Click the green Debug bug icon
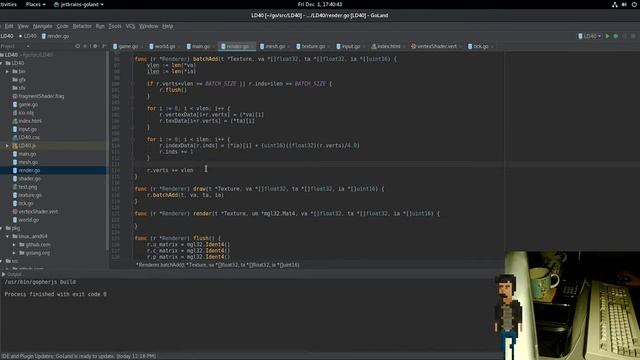This screenshot has height=360, width=640. point(616,36)
